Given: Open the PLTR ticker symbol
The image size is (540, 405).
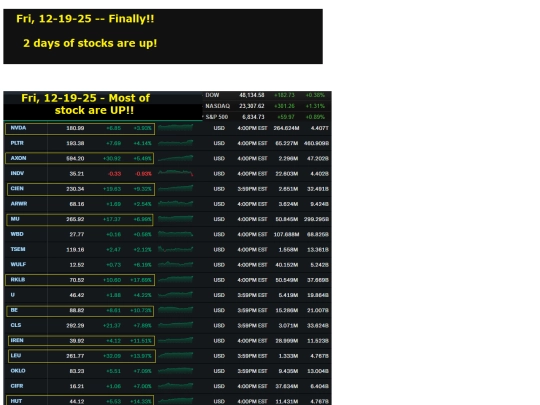Looking at the screenshot, I should pyautogui.click(x=17, y=143).
